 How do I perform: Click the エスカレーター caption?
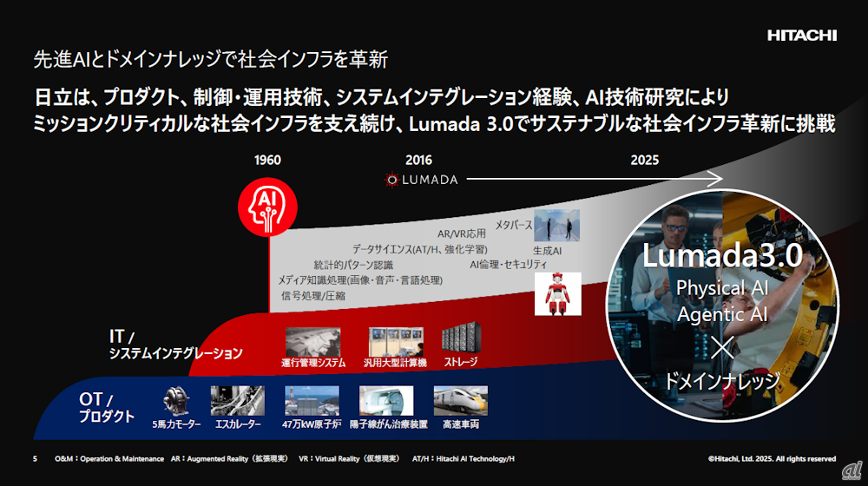[x=238, y=424]
